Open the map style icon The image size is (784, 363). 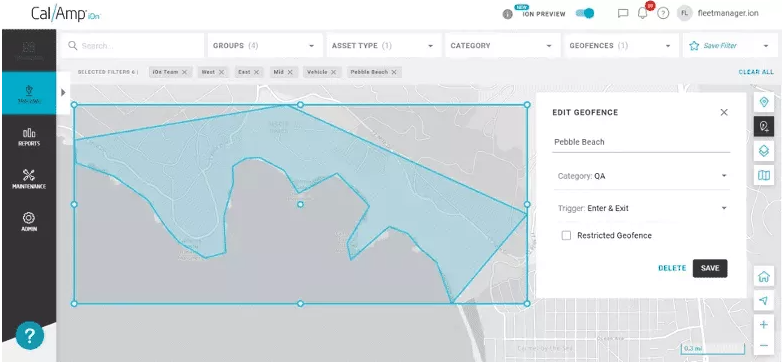click(x=764, y=175)
